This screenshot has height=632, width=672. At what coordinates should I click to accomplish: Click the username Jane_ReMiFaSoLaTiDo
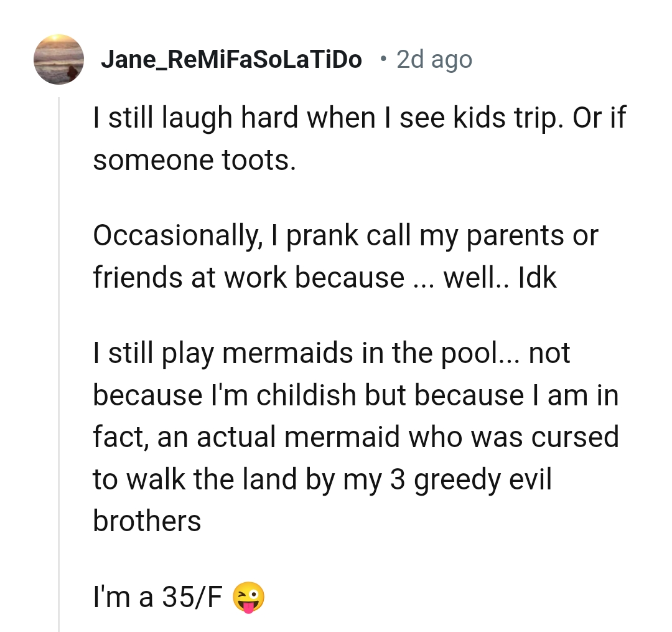pyautogui.click(x=231, y=60)
